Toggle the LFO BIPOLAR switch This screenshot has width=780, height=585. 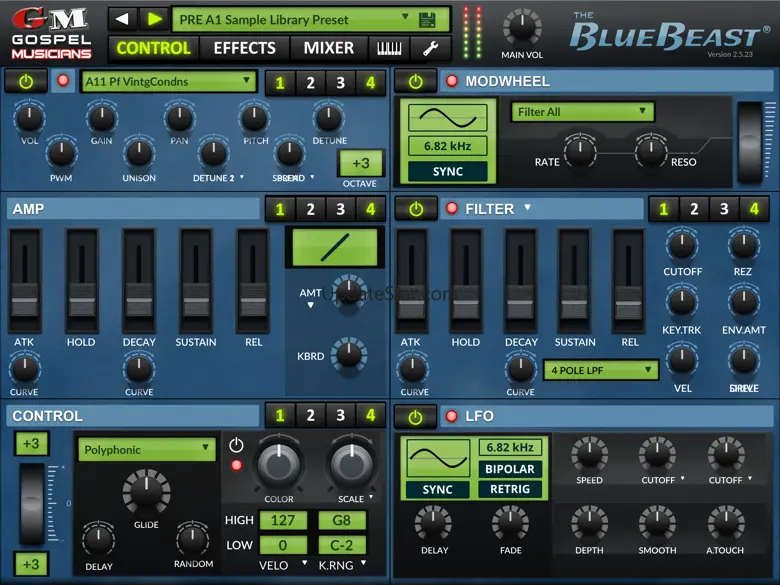(510, 469)
